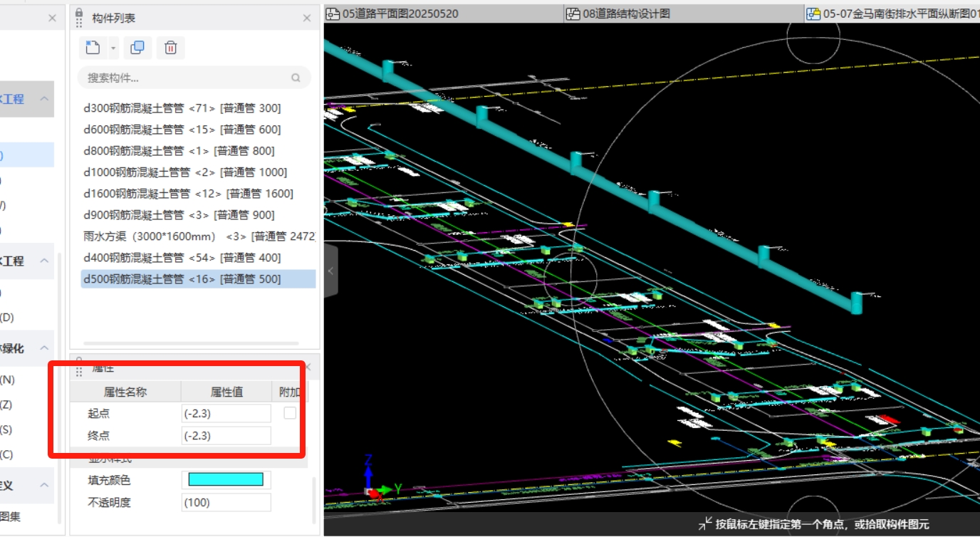Tick the 附加 checkbox for 起点
980x537 pixels.
point(290,413)
